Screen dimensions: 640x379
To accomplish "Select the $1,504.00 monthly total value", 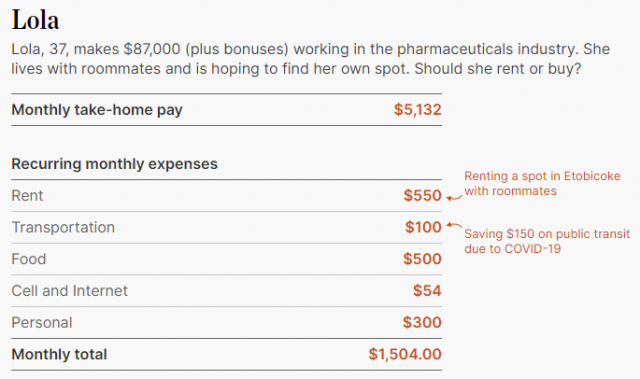I will click(405, 354).
